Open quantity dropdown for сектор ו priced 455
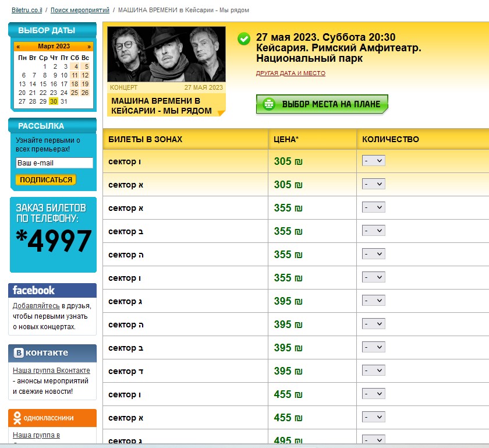 (x=373, y=394)
